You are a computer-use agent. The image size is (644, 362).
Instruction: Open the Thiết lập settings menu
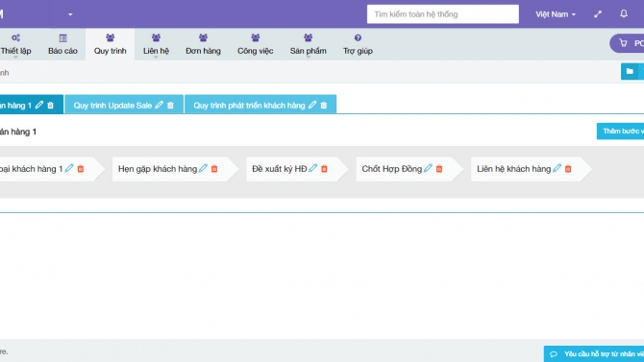click(x=15, y=44)
